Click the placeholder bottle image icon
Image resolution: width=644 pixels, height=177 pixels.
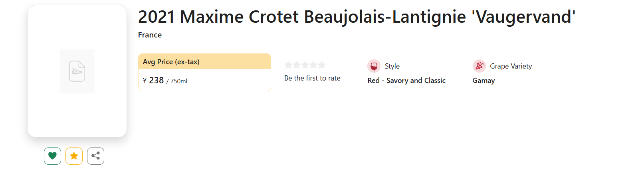(77, 71)
